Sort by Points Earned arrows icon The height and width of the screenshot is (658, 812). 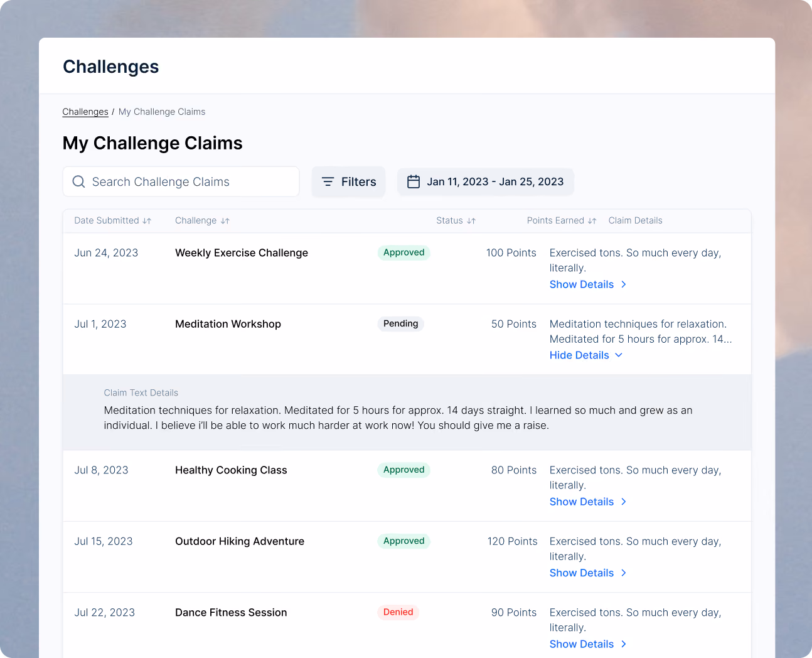592,221
